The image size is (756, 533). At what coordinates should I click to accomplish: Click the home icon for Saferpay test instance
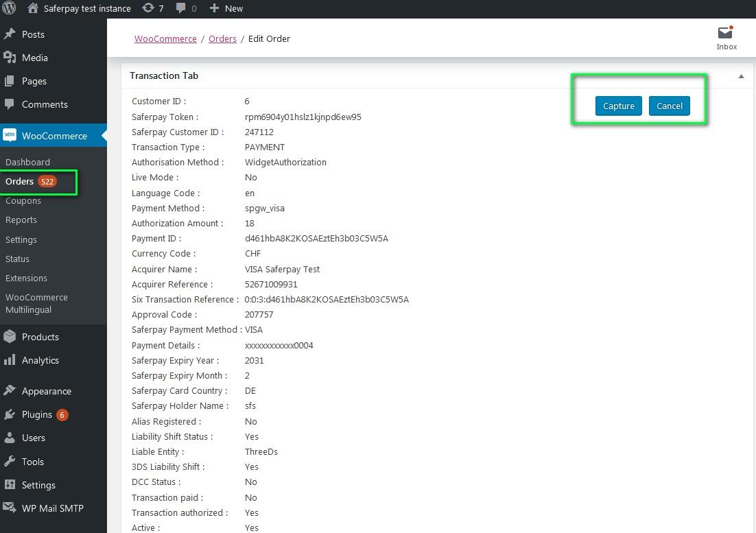pyautogui.click(x=32, y=8)
